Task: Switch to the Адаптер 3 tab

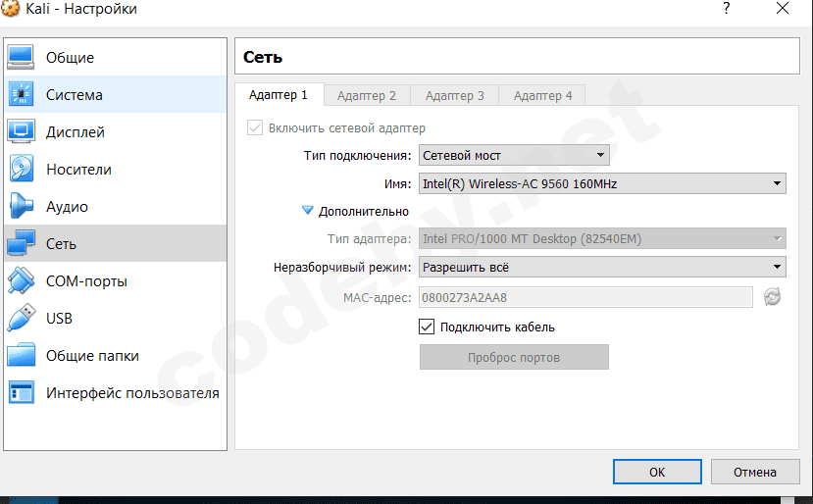Action: click(x=455, y=96)
